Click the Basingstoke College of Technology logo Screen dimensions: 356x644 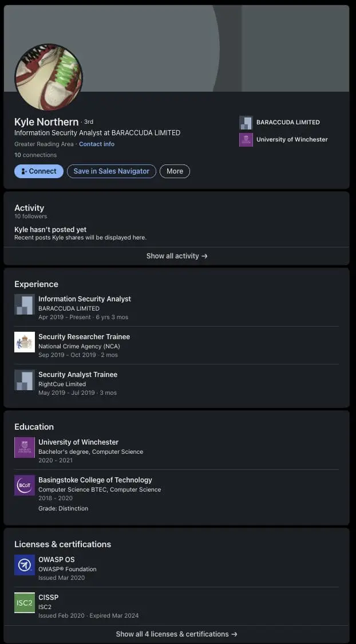(25, 485)
